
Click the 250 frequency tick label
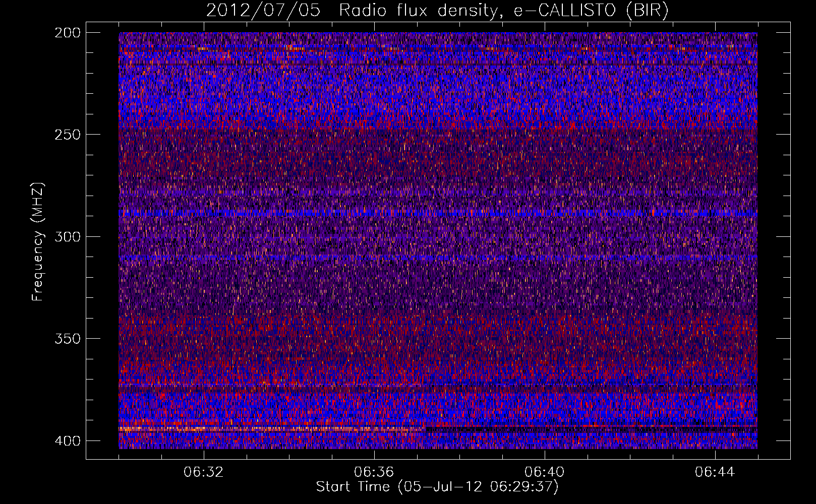tap(67, 135)
